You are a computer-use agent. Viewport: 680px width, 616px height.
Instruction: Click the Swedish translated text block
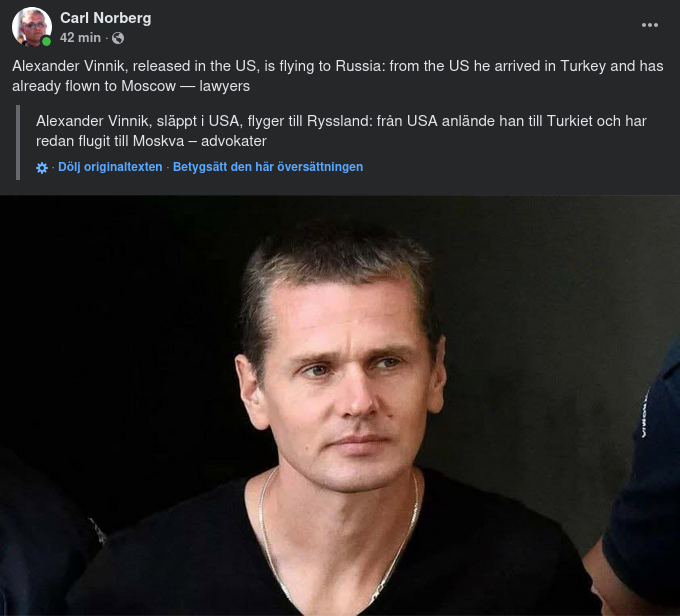coord(341,131)
